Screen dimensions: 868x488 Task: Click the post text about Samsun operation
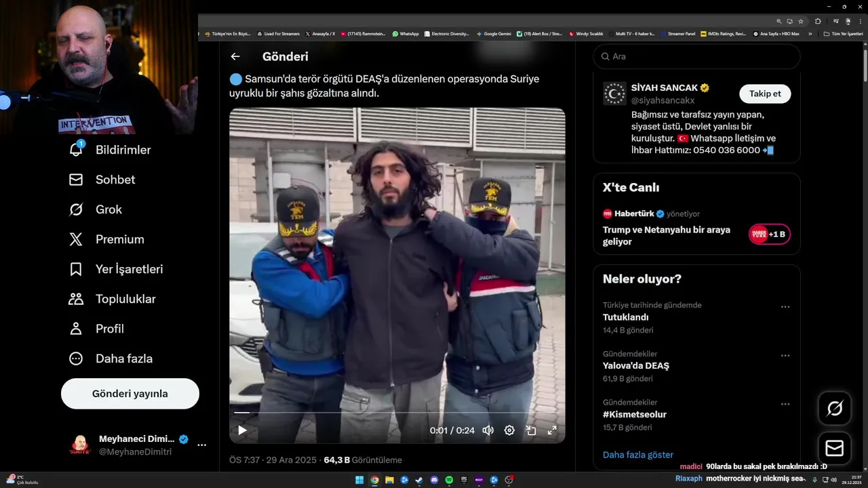click(x=384, y=86)
